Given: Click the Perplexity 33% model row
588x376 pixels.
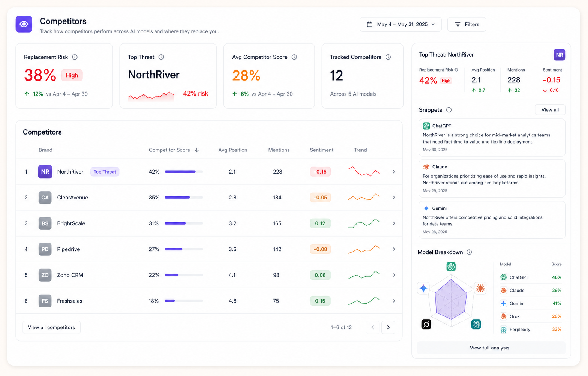Looking at the screenshot, I should (x=531, y=330).
